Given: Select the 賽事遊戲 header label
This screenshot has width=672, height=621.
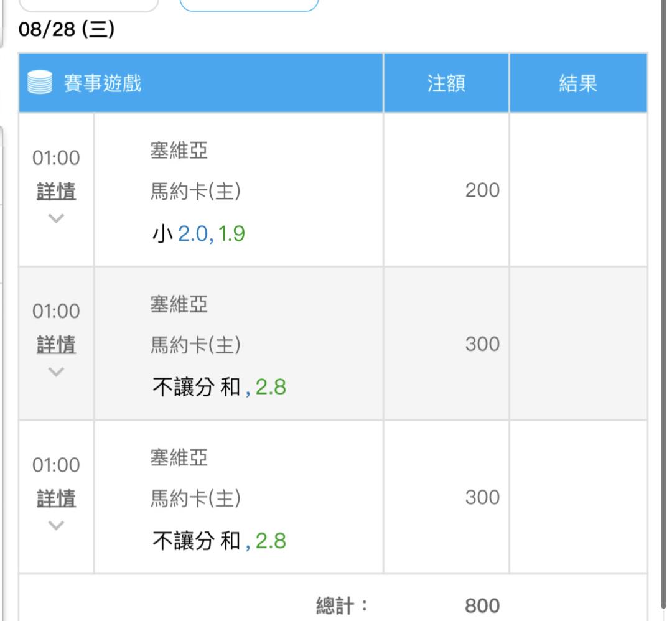Looking at the screenshot, I should pyautogui.click(x=103, y=83).
